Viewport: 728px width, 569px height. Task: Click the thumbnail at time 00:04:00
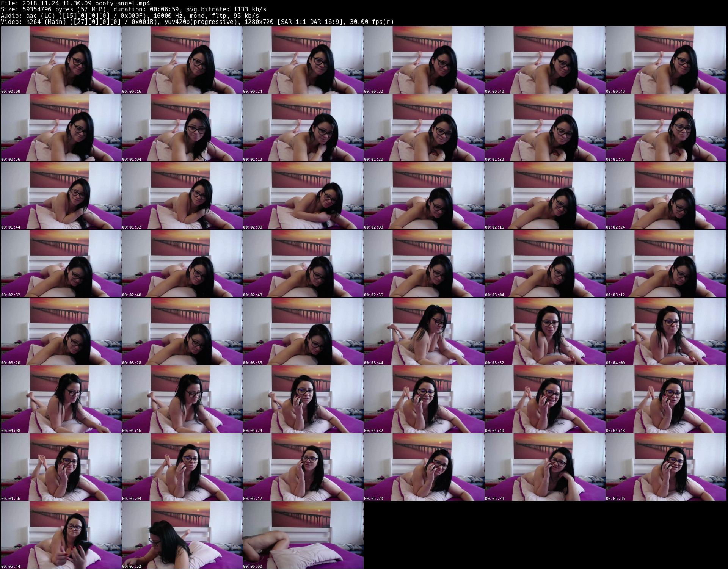[x=666, y=331]
